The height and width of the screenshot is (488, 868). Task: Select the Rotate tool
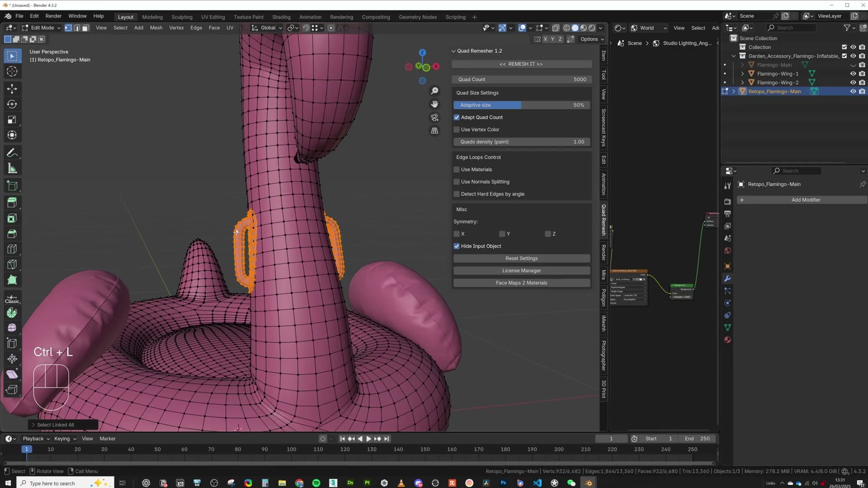[12, 104]
